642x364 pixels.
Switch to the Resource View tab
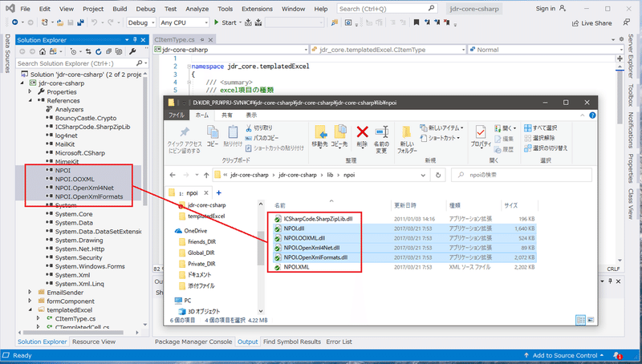click(x=94, y=342)
